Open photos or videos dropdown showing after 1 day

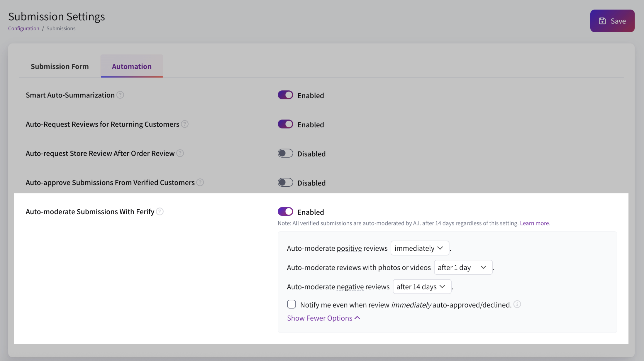click(x=463, y=267)
